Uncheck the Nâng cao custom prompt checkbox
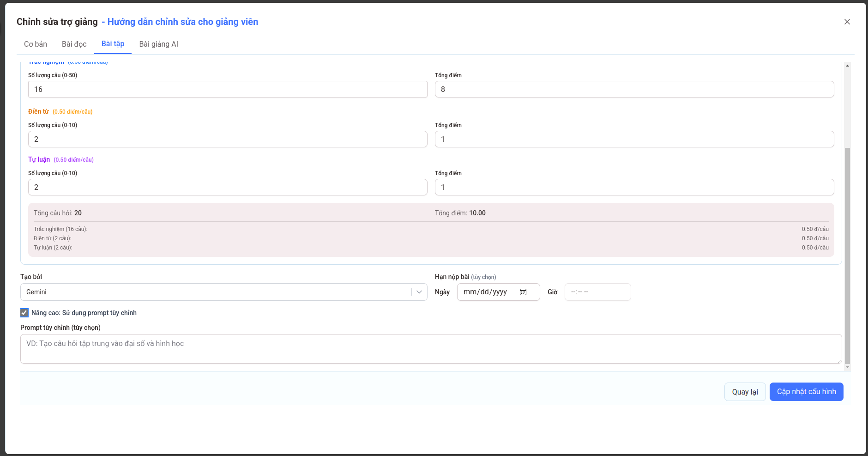This screenshot has height=456, width=868. pyautogui.click(x=24, y=313)
